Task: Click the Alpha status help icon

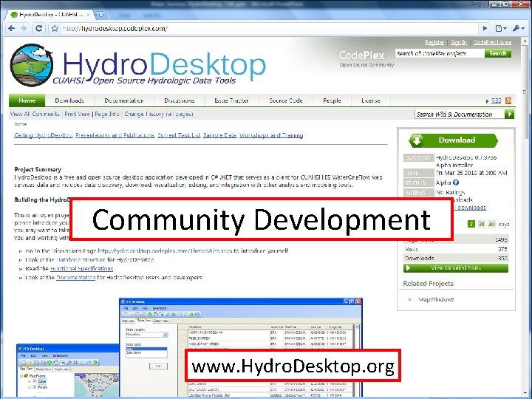Action: tap(456, 183)
